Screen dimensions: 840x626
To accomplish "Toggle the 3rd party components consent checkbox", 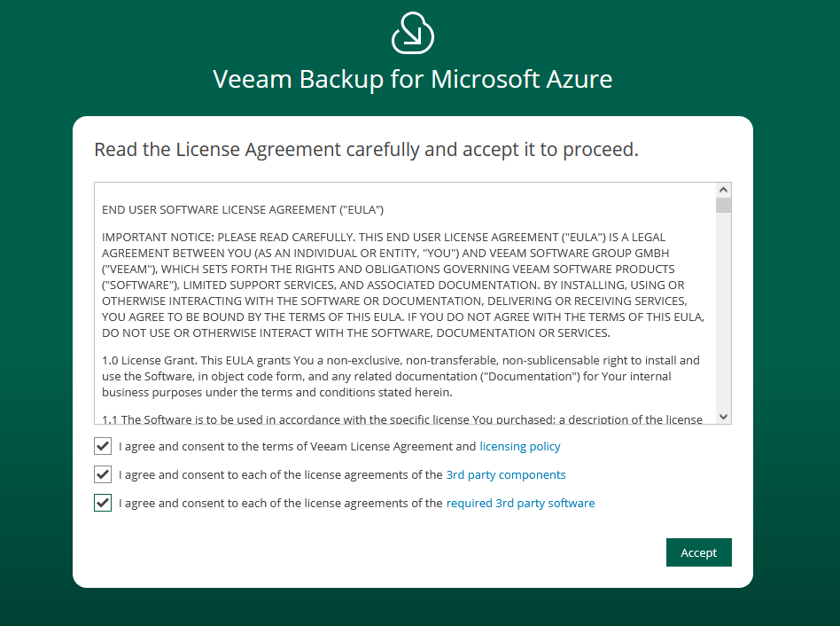I will pyautogui.click(x=103, y=474).
